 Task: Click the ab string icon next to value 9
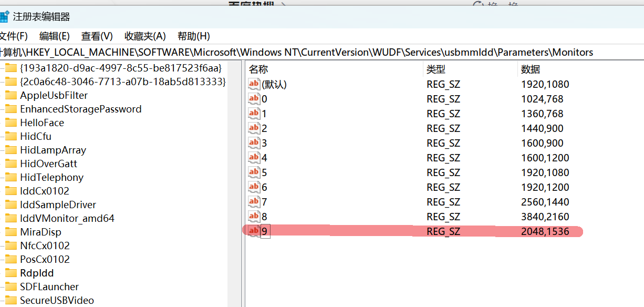click(253, 231)
